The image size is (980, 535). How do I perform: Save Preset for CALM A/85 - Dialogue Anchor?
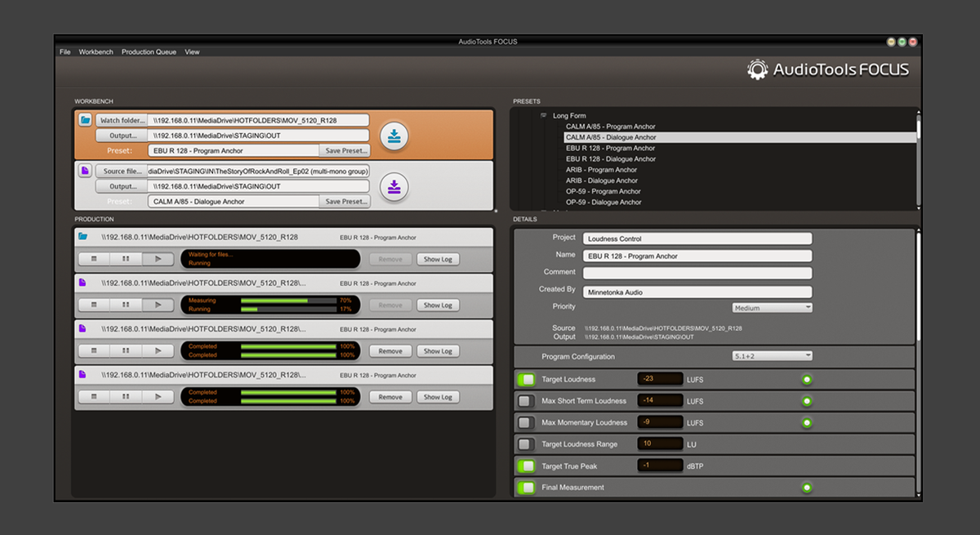(x=345, y=202)
